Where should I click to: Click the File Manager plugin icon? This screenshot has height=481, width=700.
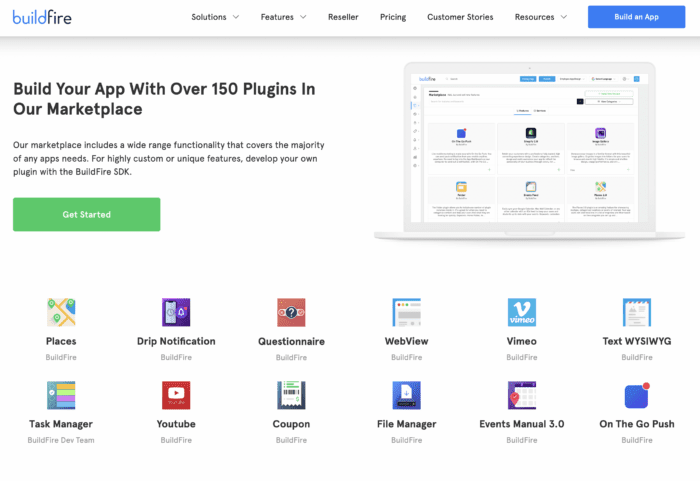tap(406, 395)
